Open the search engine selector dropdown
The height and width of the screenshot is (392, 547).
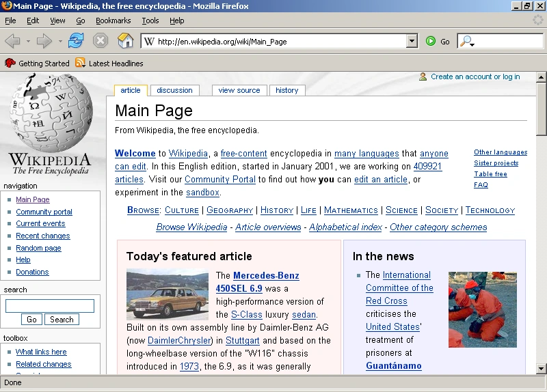467,42
